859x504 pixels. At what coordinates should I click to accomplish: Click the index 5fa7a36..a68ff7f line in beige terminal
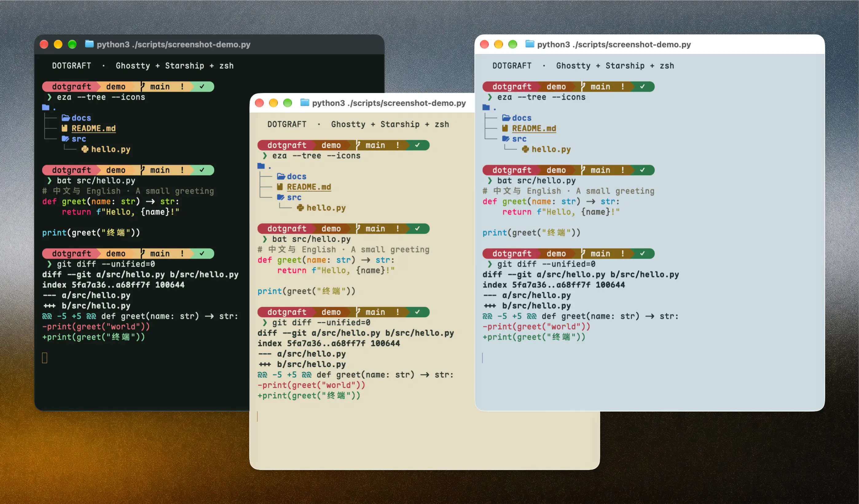tap(329, 343)
